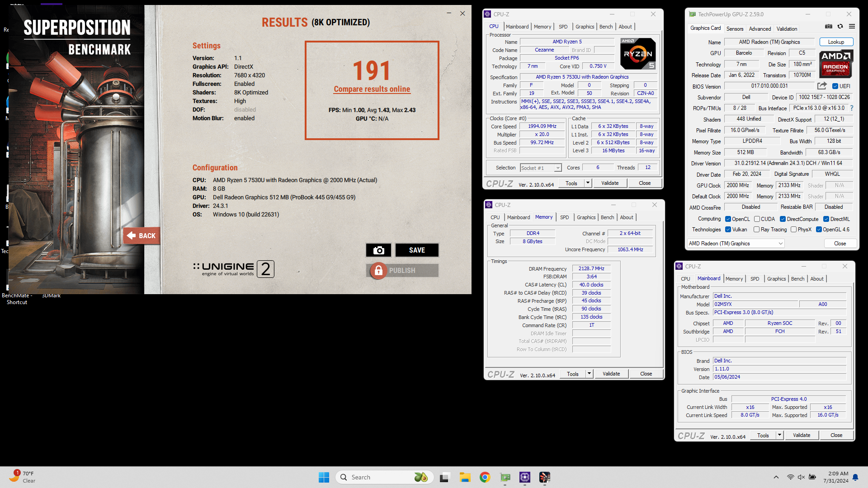Click the Lookup button in GPU-Z
Viewport: 868px width, 488px height.
(836, 42)
